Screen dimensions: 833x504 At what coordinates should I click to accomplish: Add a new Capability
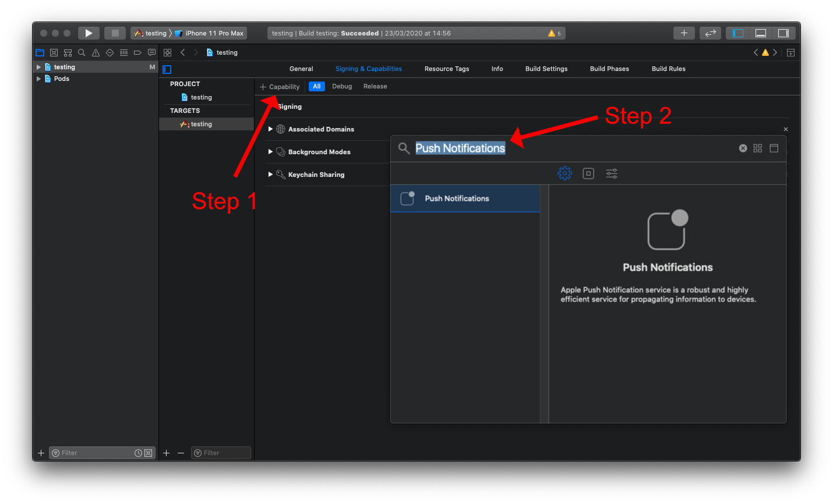coord(280,87)
